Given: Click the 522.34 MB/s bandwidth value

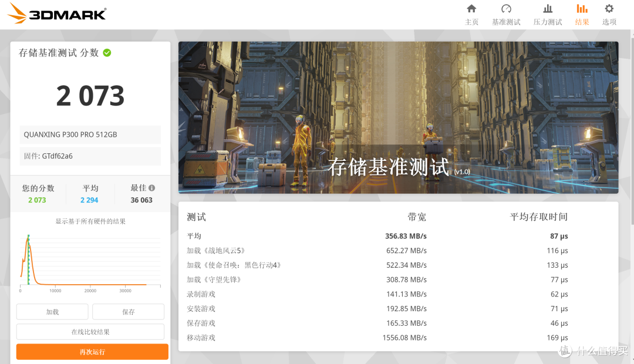Looking at the screenshot, I should (x=406, y=265).
